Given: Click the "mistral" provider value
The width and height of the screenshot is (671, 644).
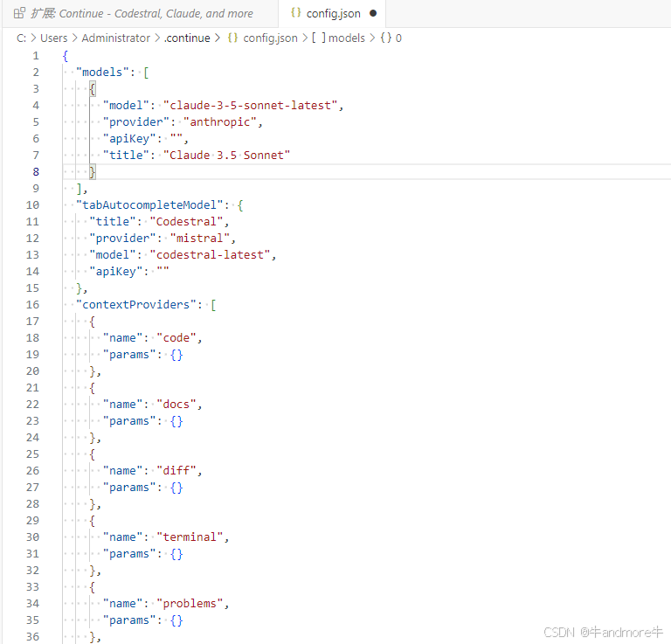Looking at the screenshot, I should click(200, 238).
